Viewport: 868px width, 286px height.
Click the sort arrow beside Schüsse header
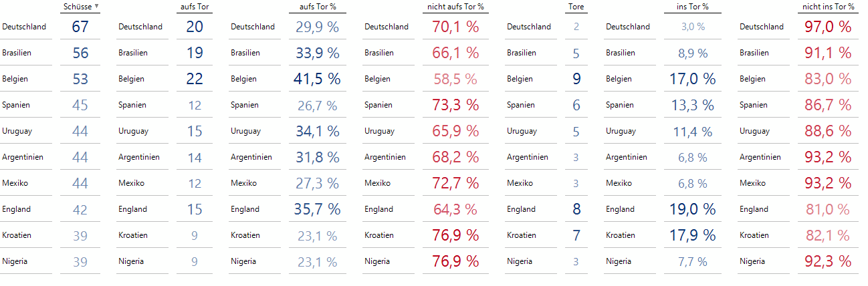[97, 7]
